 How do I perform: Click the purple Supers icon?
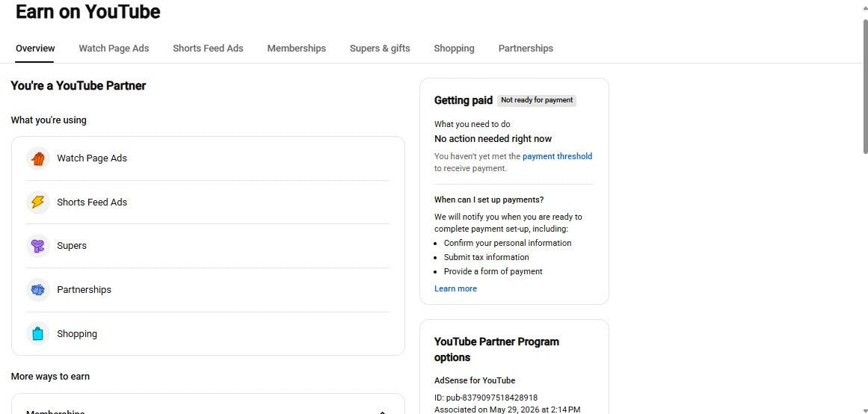tap(37, 246)
